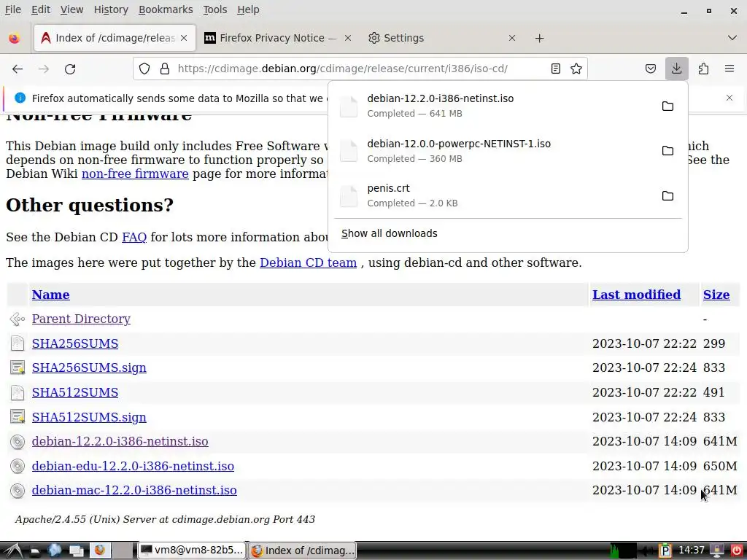The height and width of the screenshot is (560, 747).
Task: Open the History menu
Action: (x=111, y=9)
